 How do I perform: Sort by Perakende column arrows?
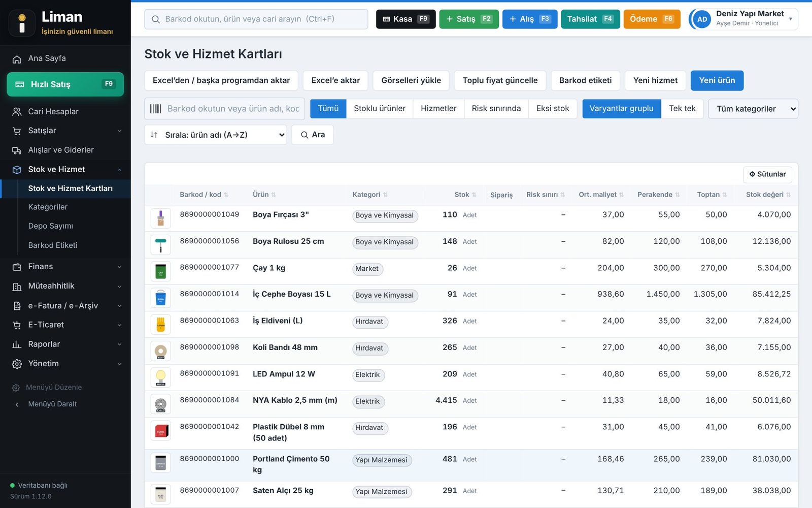pyautogui.click(x=678, y=195)
